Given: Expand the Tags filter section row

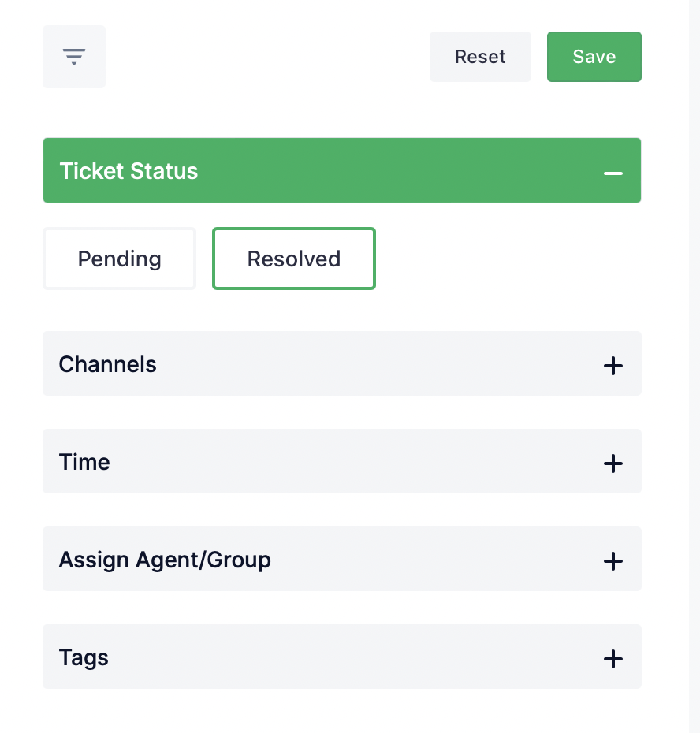Looking at the screenshot, I should (x=342, y=657).
